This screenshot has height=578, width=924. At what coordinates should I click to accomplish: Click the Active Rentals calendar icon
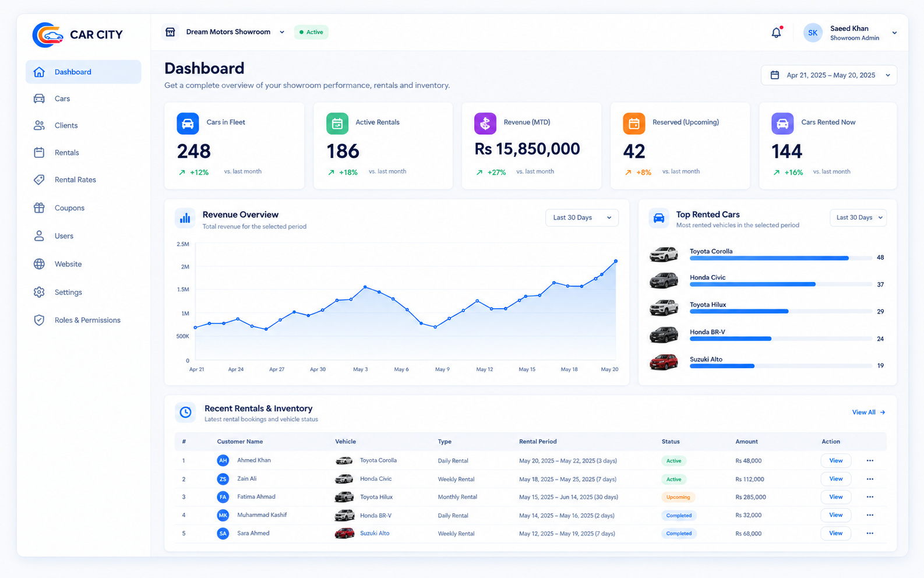click(337, 124)
